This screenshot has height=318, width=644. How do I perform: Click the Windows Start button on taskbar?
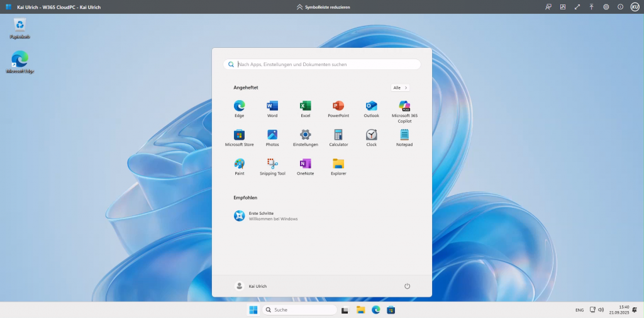pos(253,310)
